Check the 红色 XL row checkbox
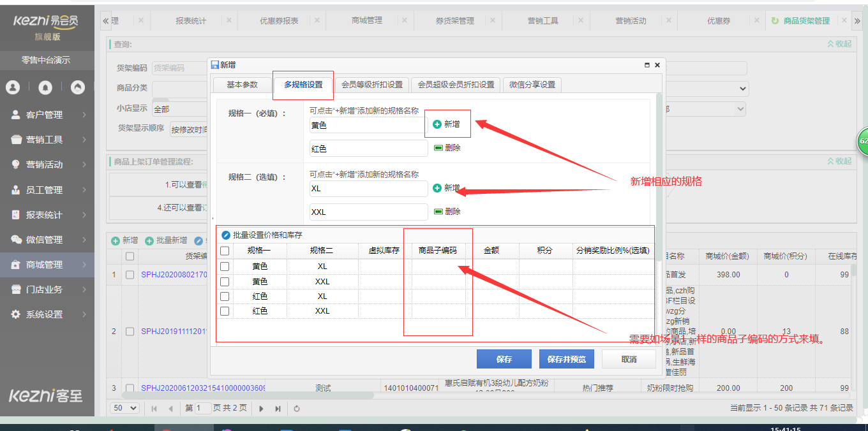This screenshot has width=868, height=431. click(x=225, y=296)
